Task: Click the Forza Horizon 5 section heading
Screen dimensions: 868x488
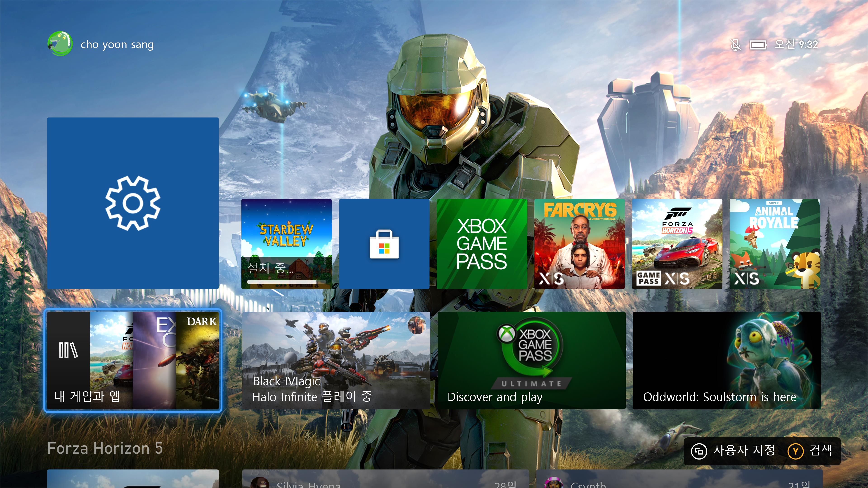Action: [x=105, y=448]
